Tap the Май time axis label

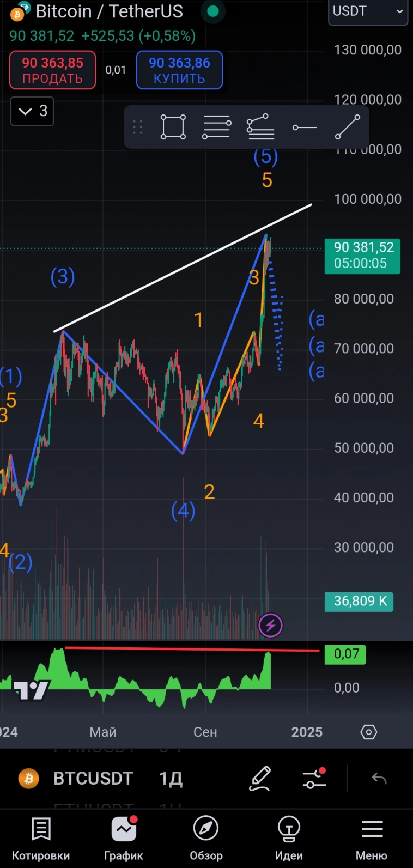click(103, 732)
